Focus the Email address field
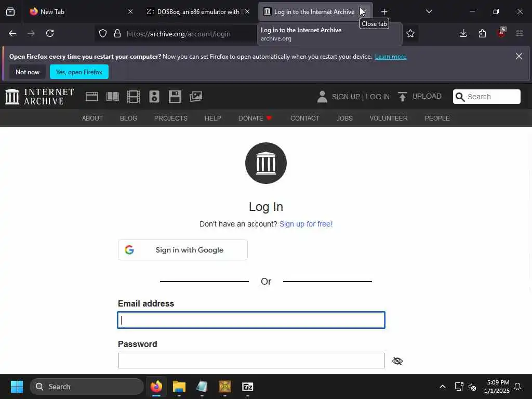Viewport: 532px width, 399px height. (x=251, y=320)
